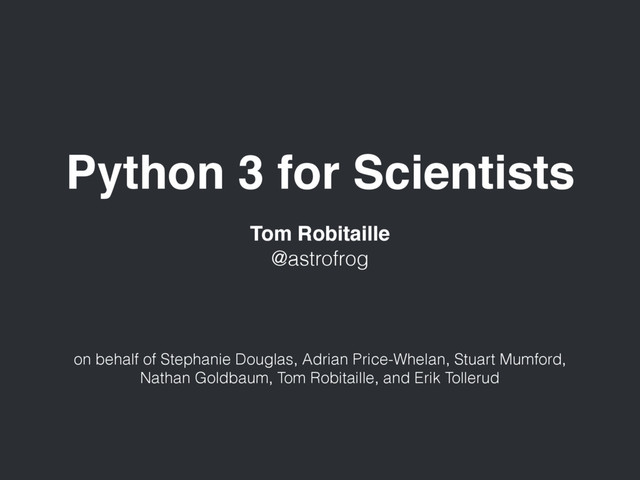This screenshot has width=640, height=480.
Task: Select the word and before Erik Tollerud
Action: point(396,378)
